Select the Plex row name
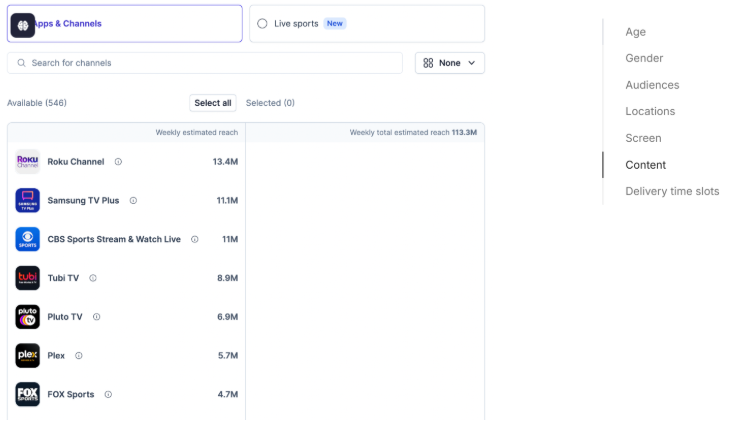 [x=56, y=356]
